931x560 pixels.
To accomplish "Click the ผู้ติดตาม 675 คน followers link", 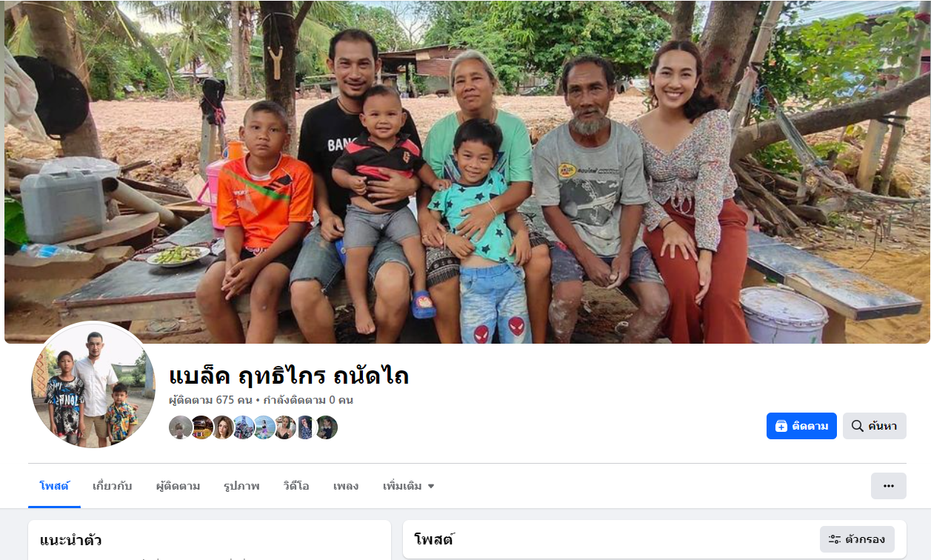I will pyautogui.click(x=211, y=400).
